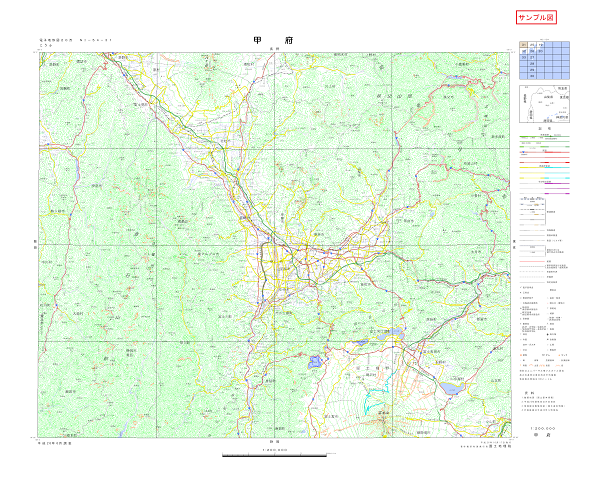604x479 pixels.
Task: Open the prefecture locator inset map
Action: tap(544, 104)
